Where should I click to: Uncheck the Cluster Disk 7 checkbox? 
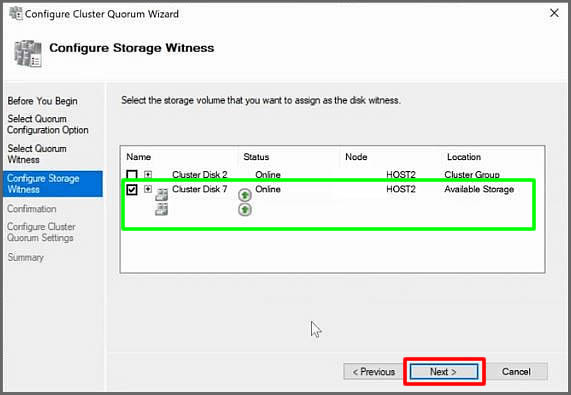click(x=132, y=189)
